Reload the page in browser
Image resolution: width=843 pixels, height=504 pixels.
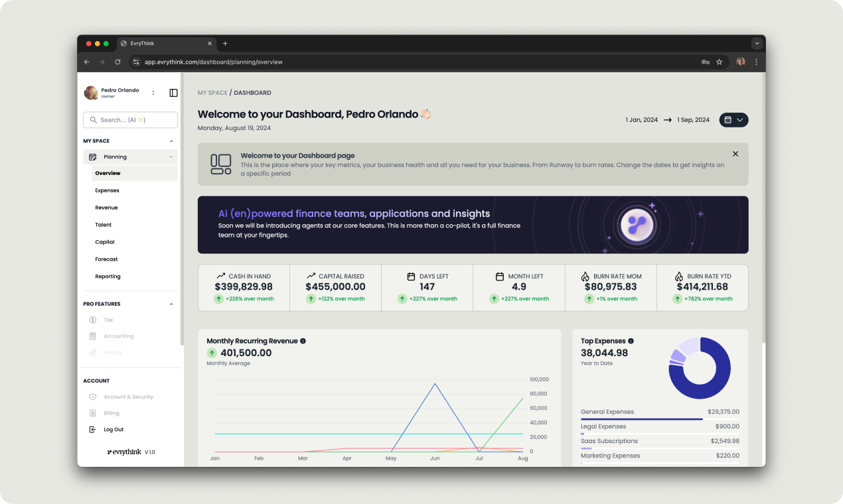(117, 62)
